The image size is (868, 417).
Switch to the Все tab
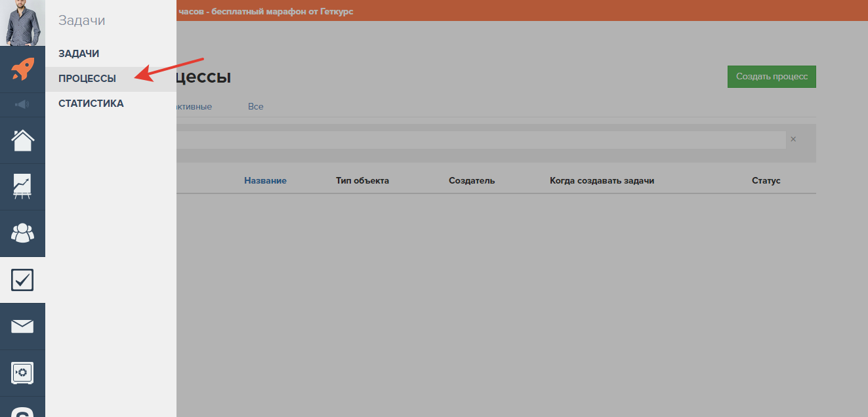click(255, 106)
